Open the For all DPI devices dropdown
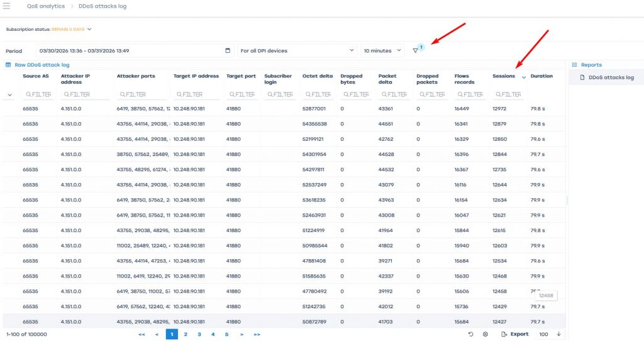This screenshot has height=341, width=644. pos(297,50)
